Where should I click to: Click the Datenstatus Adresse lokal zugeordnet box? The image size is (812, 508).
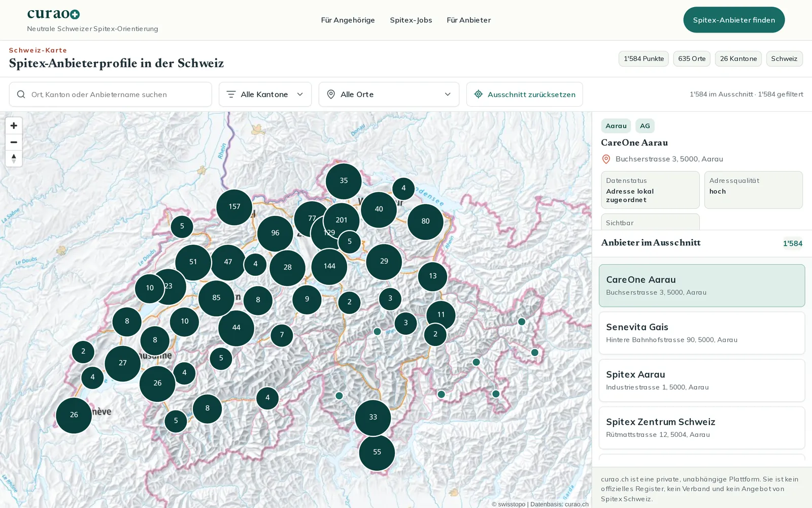(650, 189)
